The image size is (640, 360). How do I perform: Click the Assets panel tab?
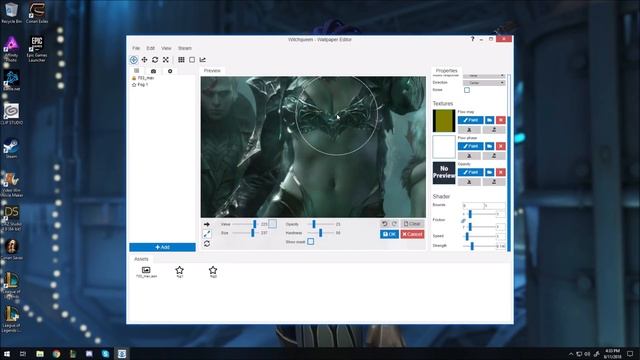pyautogui.click(x=142, y=259)
